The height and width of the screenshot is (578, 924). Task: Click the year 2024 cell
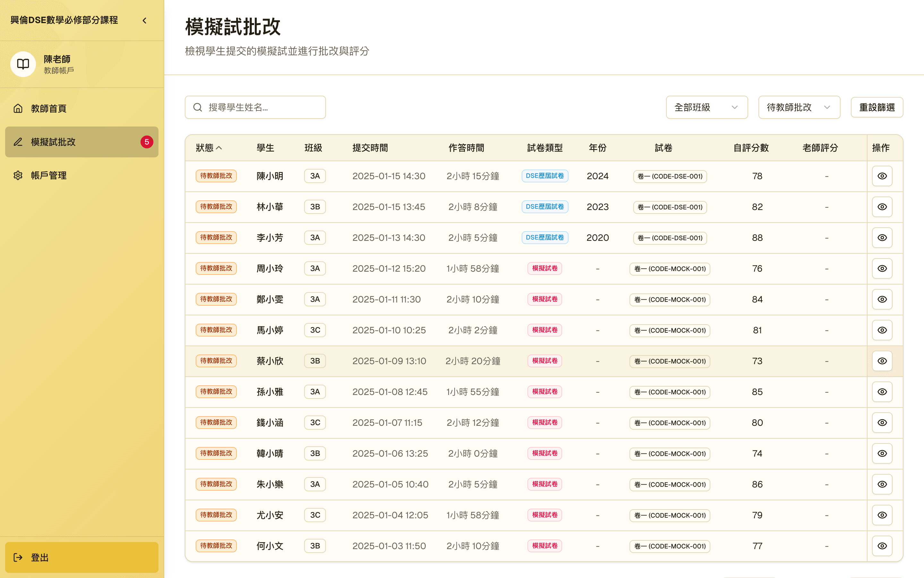coord(597,176)
